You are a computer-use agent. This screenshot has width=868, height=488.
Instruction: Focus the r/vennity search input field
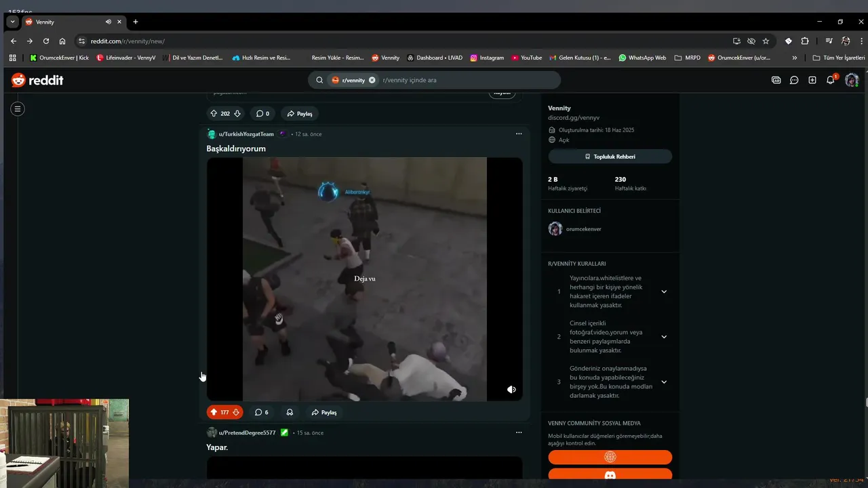coord(468,80)
